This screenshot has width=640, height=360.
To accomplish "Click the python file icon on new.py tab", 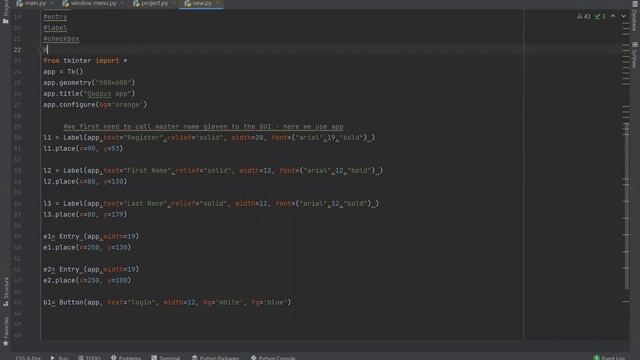I will click(187, 3).
